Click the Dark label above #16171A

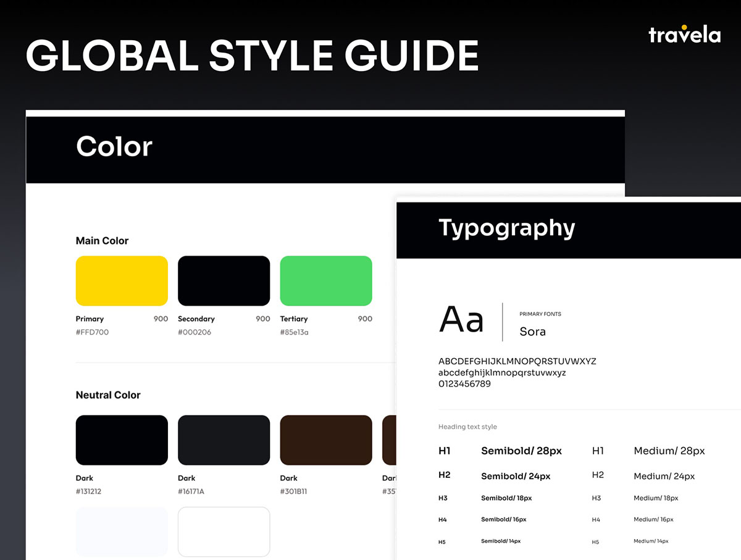(186, 478)
